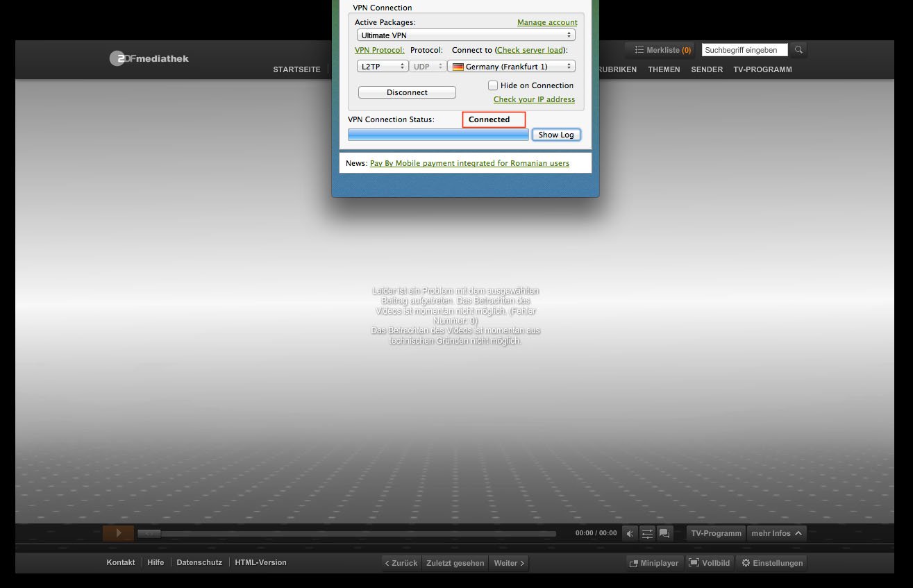Open Miniplayer mode
The width and height of the screenshot is (913, 588).
[654, 563]
